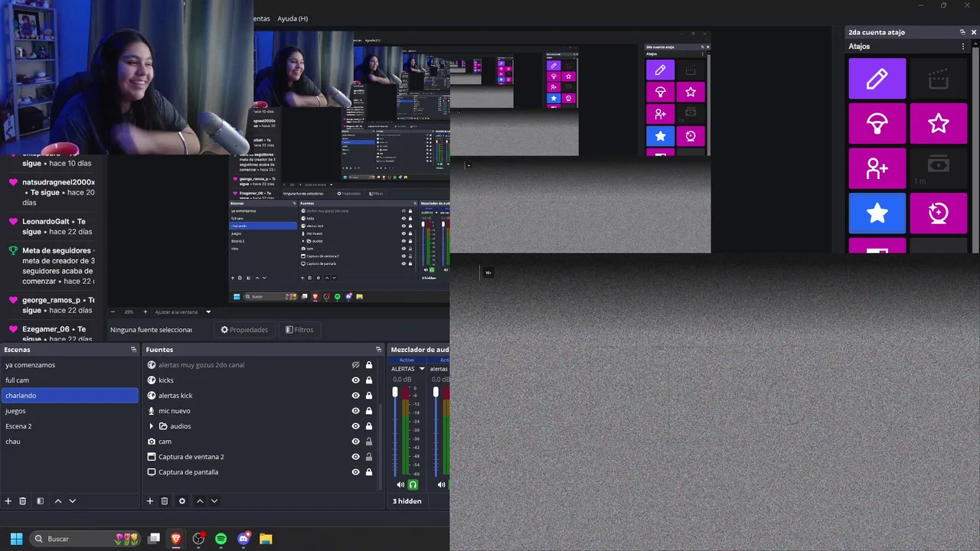Add a new scene with plus icon
This screenshot has height=551, width=980.
tap(8, 501)
